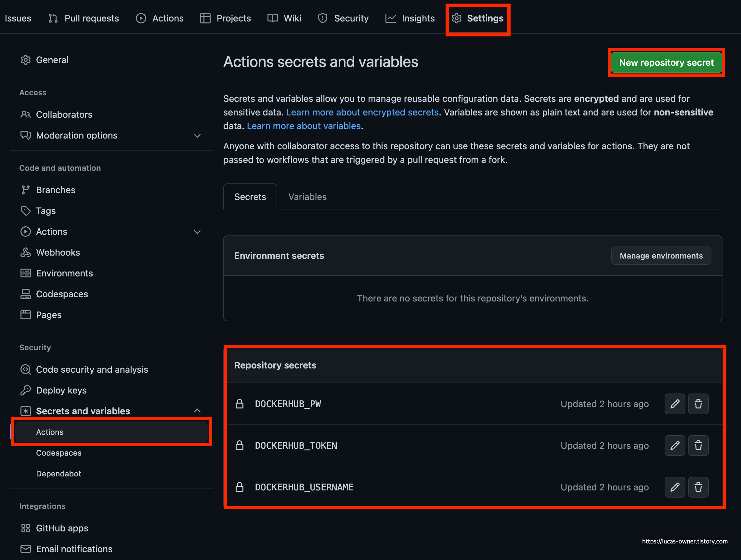Viewport: 741px width, 560px height.
Task: Collapse Secrets and variables section
Action: pos(197,411)
